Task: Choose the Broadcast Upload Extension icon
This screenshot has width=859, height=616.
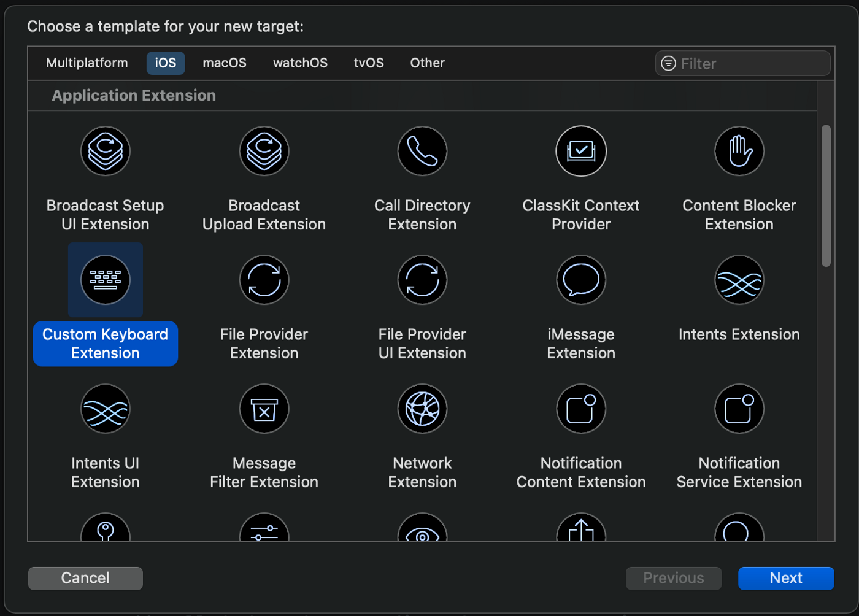Action: 264,151
